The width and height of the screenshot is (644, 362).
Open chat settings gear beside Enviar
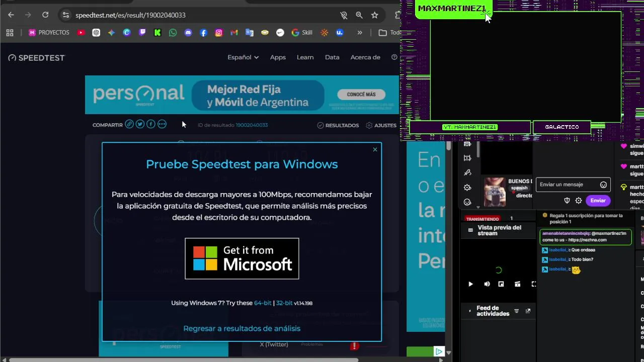579,201
